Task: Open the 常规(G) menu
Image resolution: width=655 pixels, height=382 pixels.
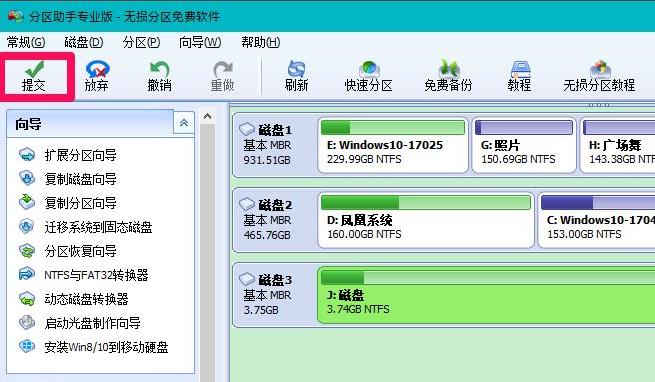Action: 26,42
